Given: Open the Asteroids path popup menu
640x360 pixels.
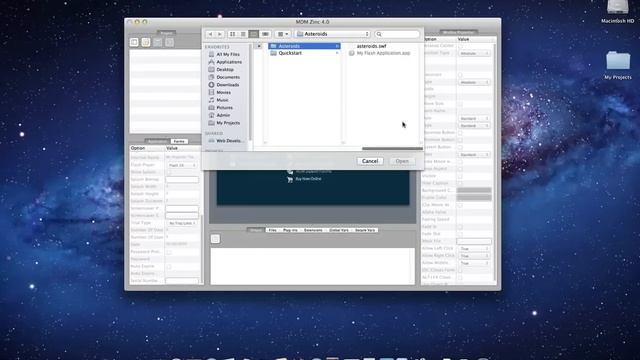Looking at the screenshot, I should pyautogui.click(x=333, y=34).
